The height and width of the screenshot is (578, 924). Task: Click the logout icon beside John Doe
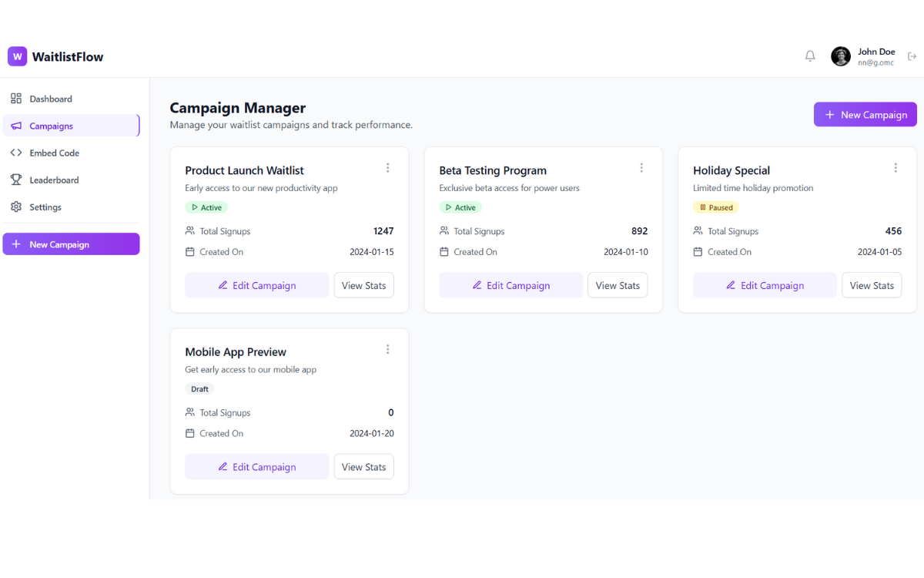point(912,56)
